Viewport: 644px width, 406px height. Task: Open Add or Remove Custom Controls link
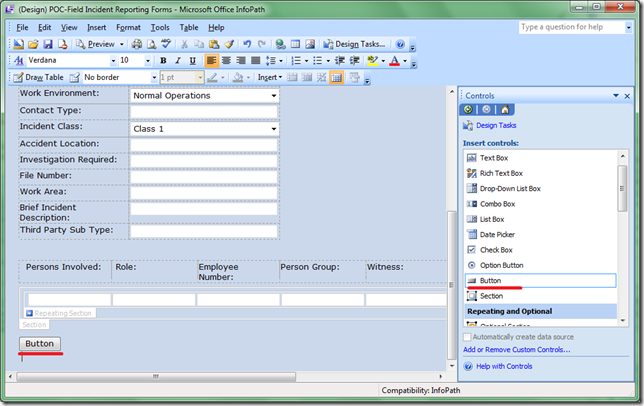[516, 350]
